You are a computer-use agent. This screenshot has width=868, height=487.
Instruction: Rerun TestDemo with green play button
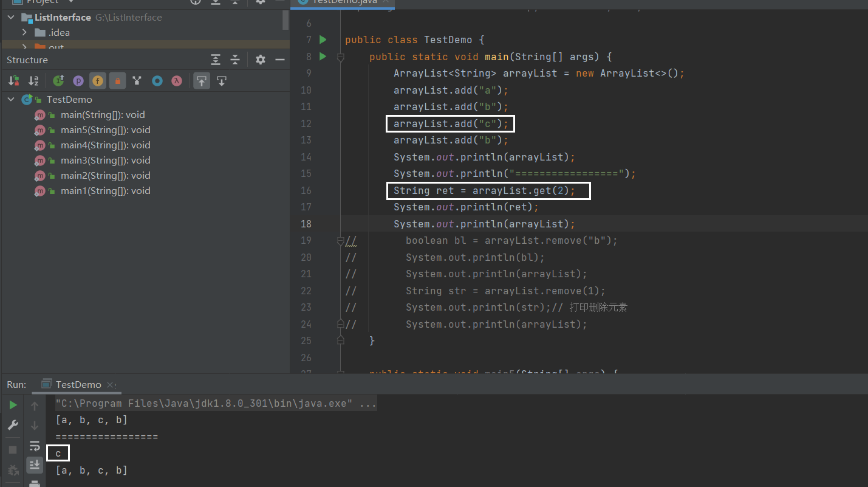(13, 405)
